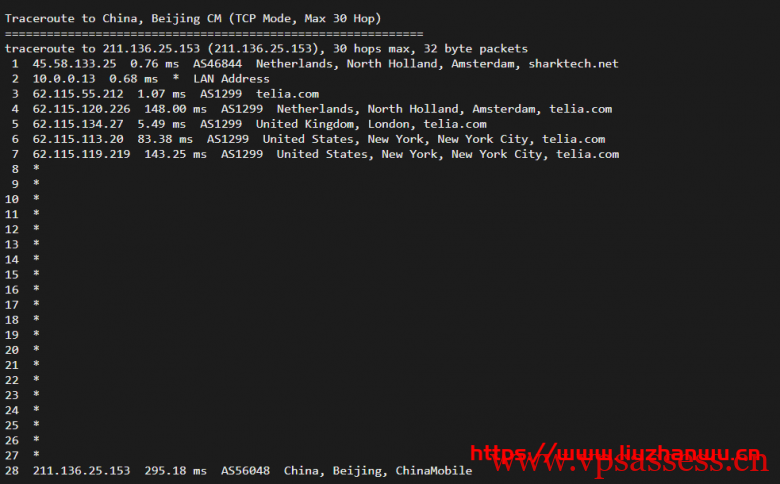Image resolution: width=780 pixels, height=484 pixels.
Task: Select IP 62.115.113.20 on hop 6
Action: pos(78,139)
